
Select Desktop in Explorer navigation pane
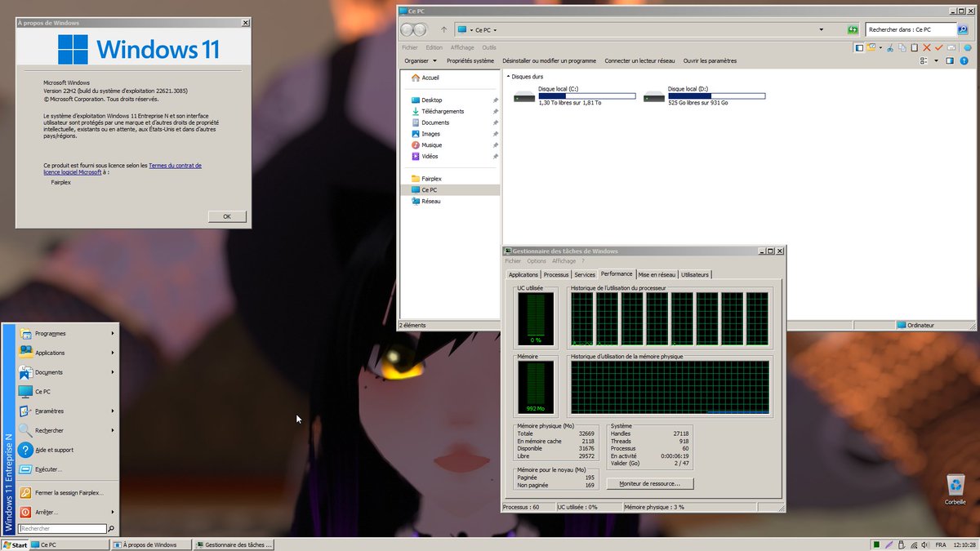(x=426, y=100)
